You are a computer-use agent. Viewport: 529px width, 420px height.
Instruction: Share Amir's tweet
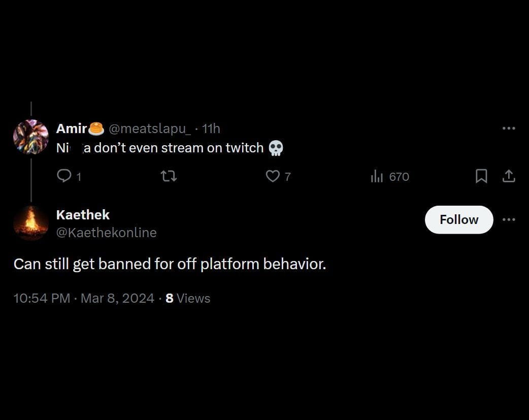509,176
